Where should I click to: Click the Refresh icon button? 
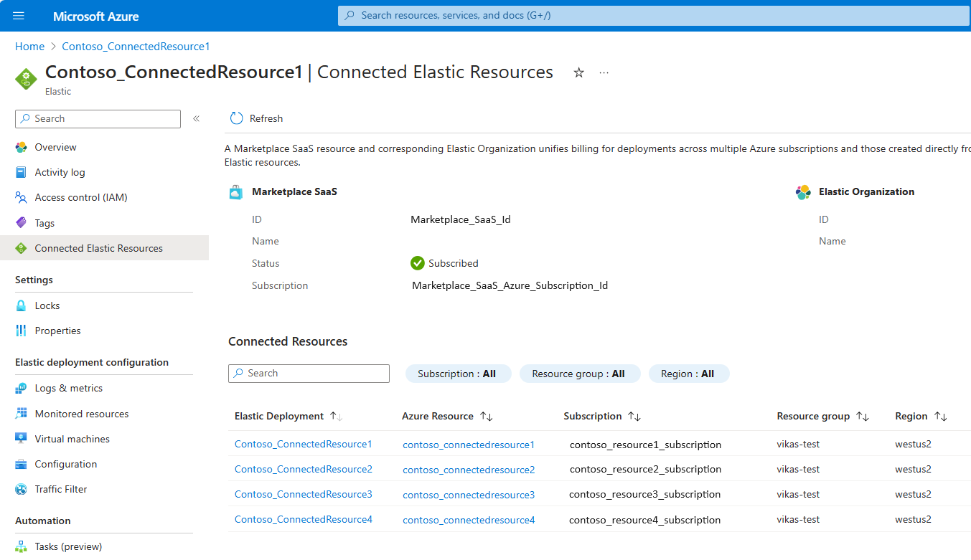(236, 118)
